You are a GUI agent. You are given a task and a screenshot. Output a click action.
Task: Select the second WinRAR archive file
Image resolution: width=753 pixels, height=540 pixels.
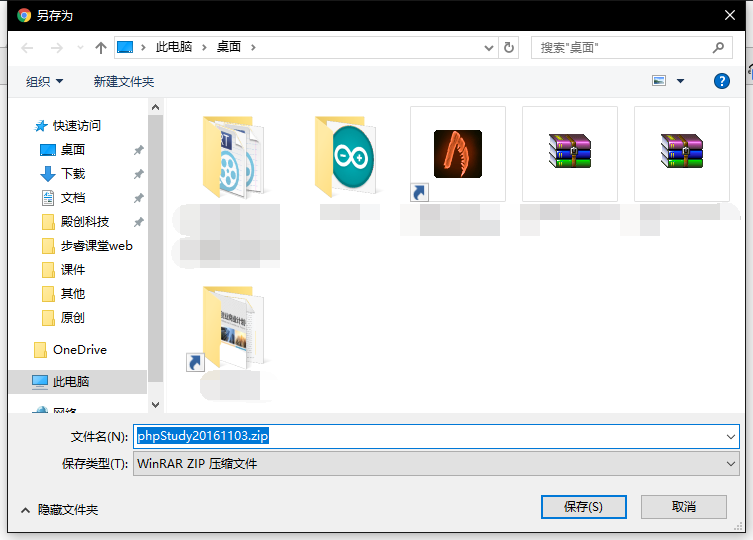tap(681, 154)
